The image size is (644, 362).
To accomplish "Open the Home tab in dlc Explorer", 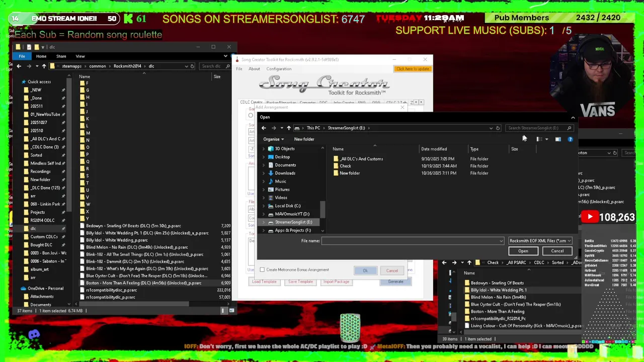I will (x=41, y=56).
